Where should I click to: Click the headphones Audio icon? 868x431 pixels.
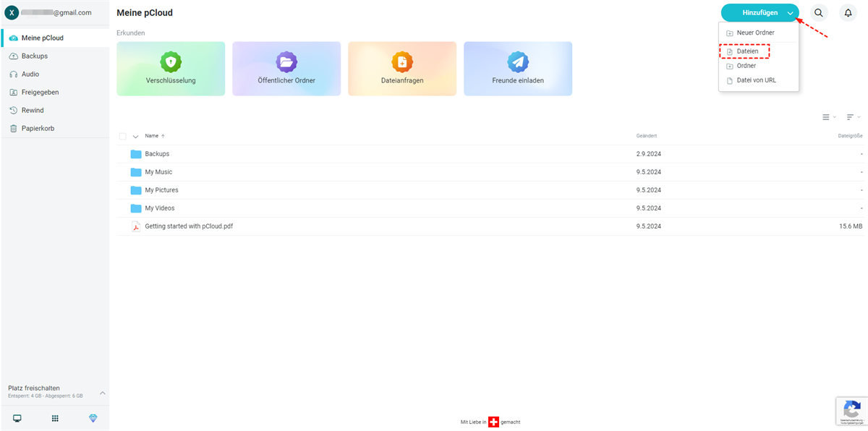click(14, 74)
